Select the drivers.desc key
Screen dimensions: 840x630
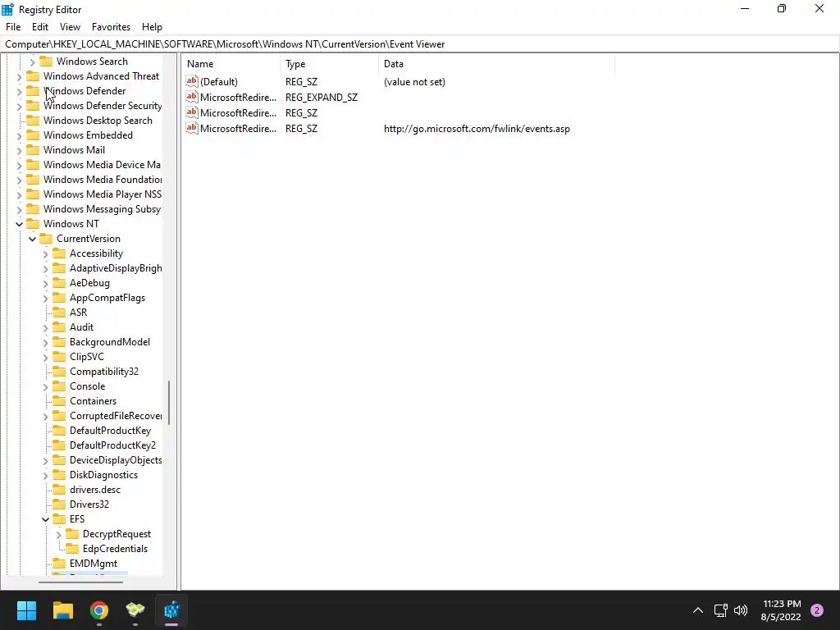point(95,490)
